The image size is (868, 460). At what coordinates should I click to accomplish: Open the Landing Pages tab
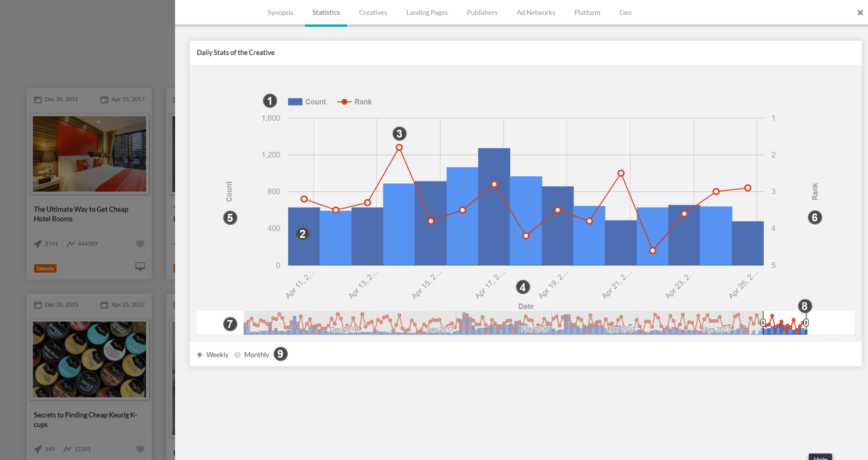point(426,13)
